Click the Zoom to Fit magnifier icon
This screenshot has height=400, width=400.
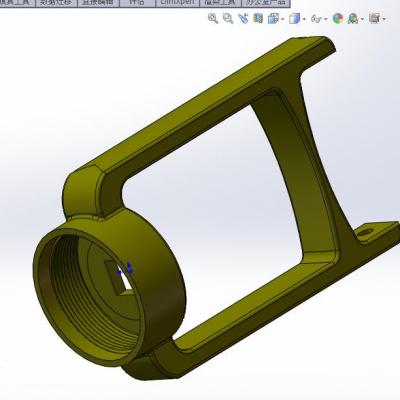pos(213,18)
